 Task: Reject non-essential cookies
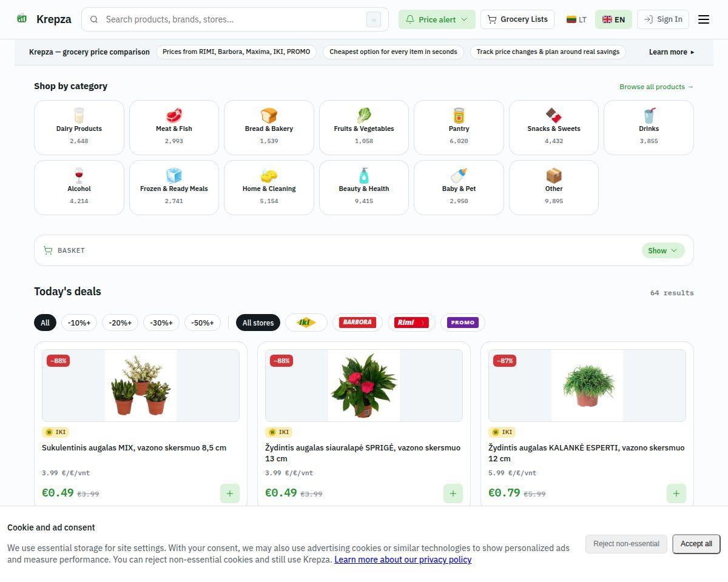click(626, 544)
